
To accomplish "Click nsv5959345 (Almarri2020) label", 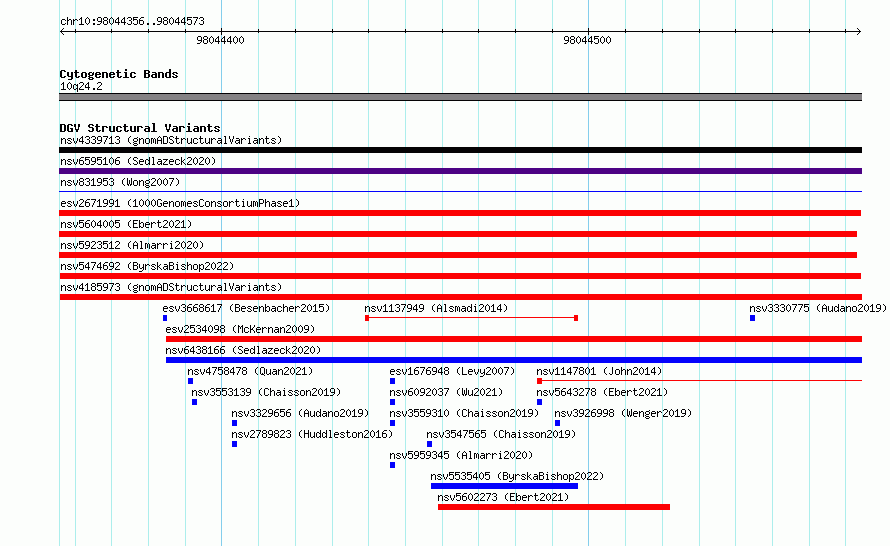I will coord(461,455).
